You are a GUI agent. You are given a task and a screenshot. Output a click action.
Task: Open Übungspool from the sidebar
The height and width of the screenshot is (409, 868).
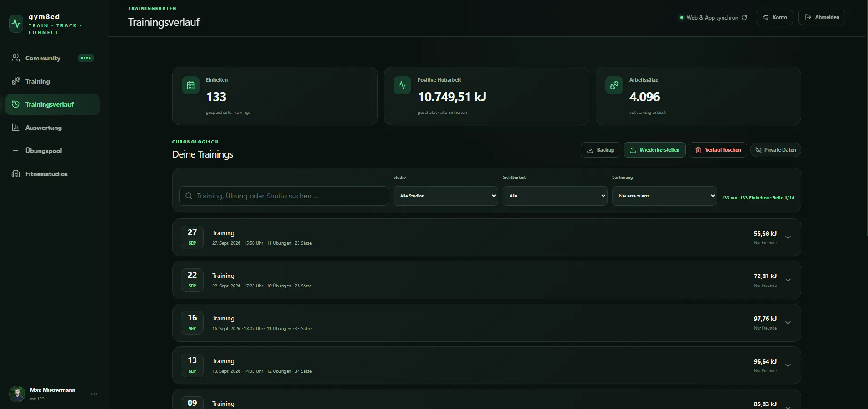(52, 151)
